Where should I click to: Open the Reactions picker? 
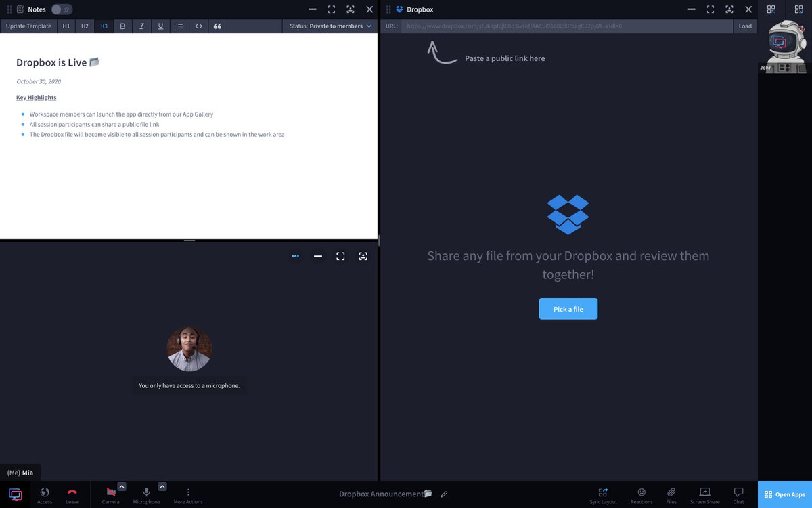pyautogui.click(x=641, y=496)
